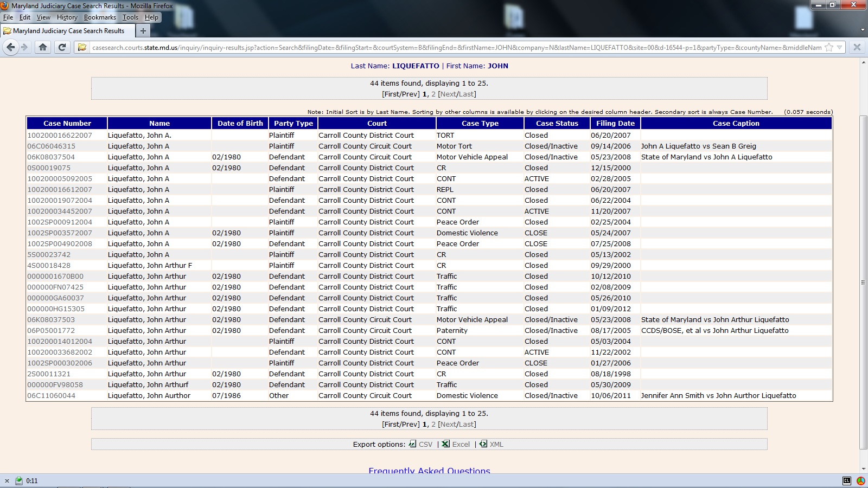Click the XML export icon

483,444
